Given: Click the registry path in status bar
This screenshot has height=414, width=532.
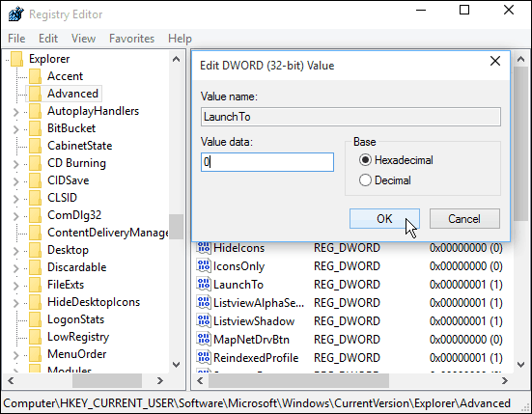Looking at the screenshot, I should 257,403.
